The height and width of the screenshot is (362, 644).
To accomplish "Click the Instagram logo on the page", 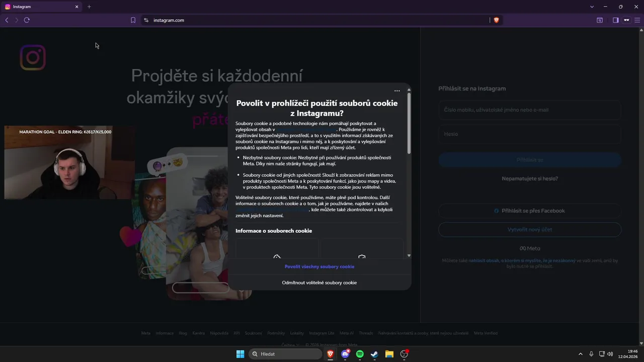I will pyautogui.click(x=33, y=57).
